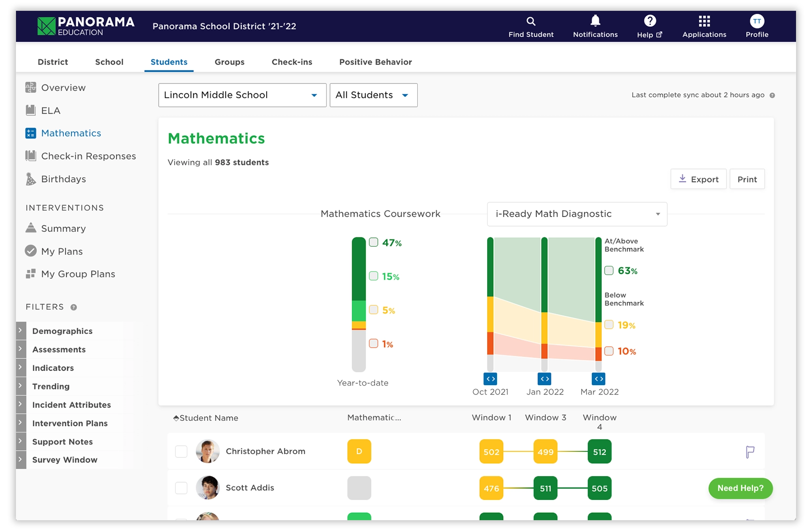
Task: Switch to the District tab
Action: coord(53,62)
